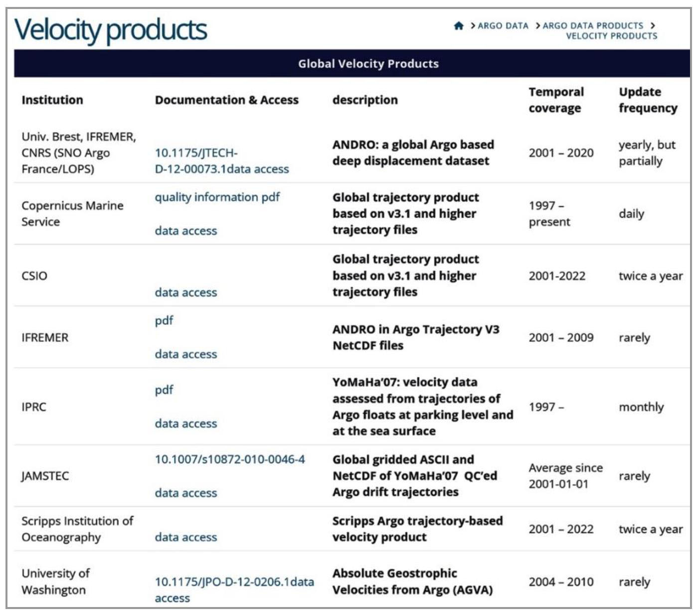Open ARGO DATA PRODUCTS breadcrumb link
This screenshot has width=693, height=616.
[593, 26]
